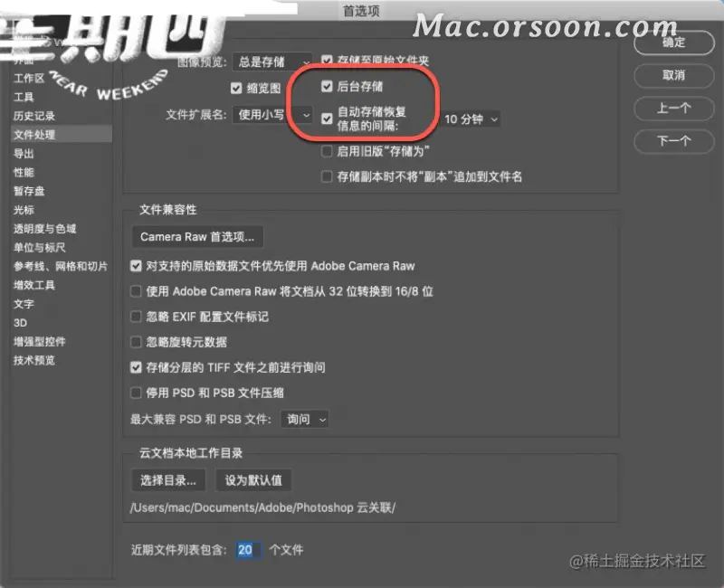
Task: Open the 10 分钟 interval dropdown
Action: click(472, 119)
